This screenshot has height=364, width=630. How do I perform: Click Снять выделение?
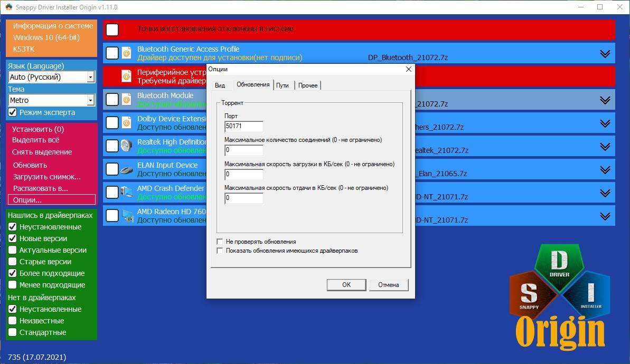click(42, 152)
